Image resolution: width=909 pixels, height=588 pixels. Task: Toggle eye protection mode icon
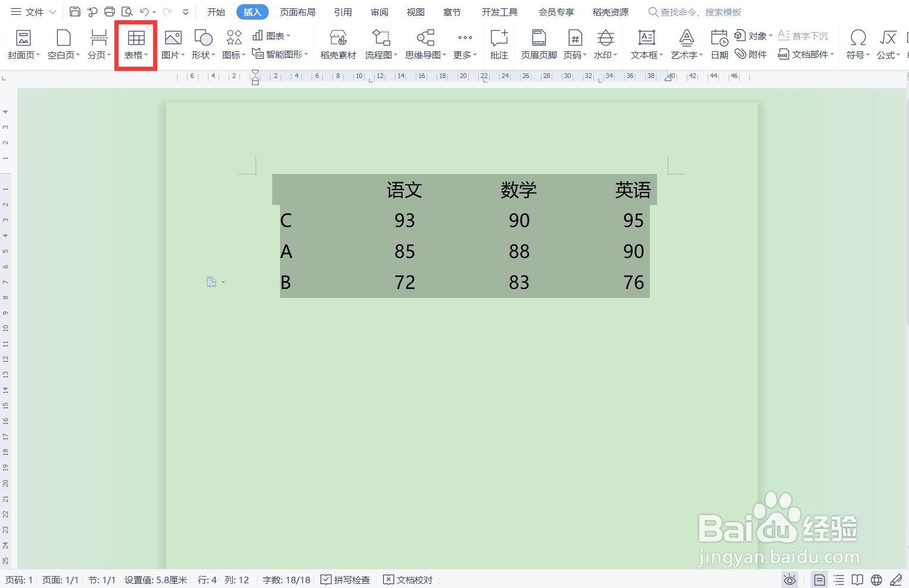790,580
